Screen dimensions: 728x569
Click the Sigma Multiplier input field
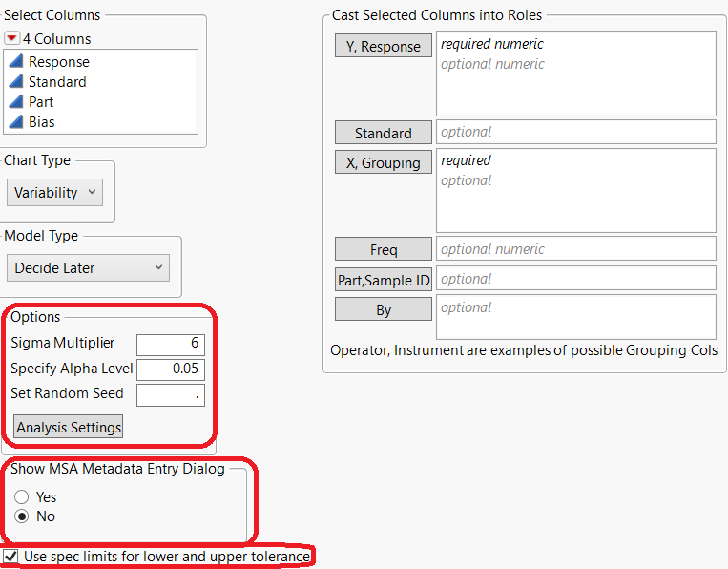[x=171, y=344]
